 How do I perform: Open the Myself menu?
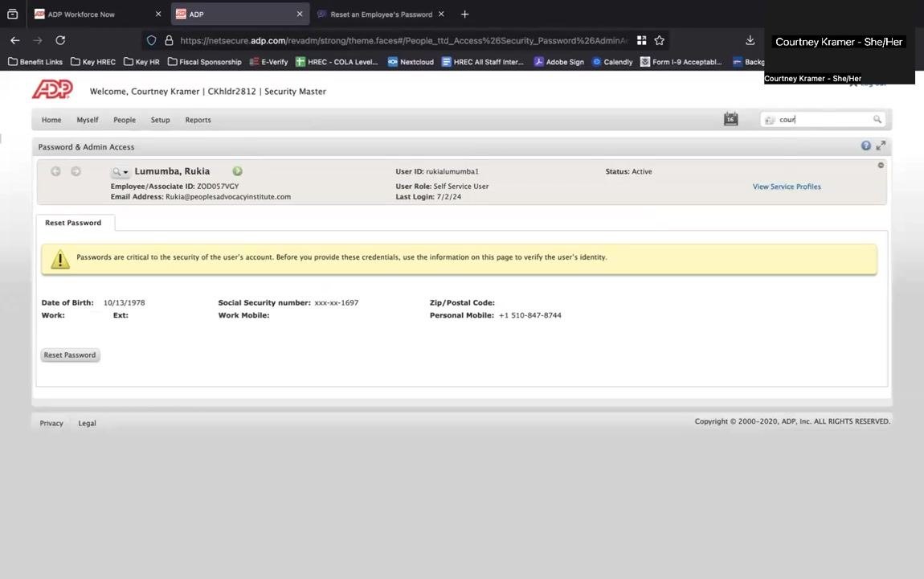(88, 120)
